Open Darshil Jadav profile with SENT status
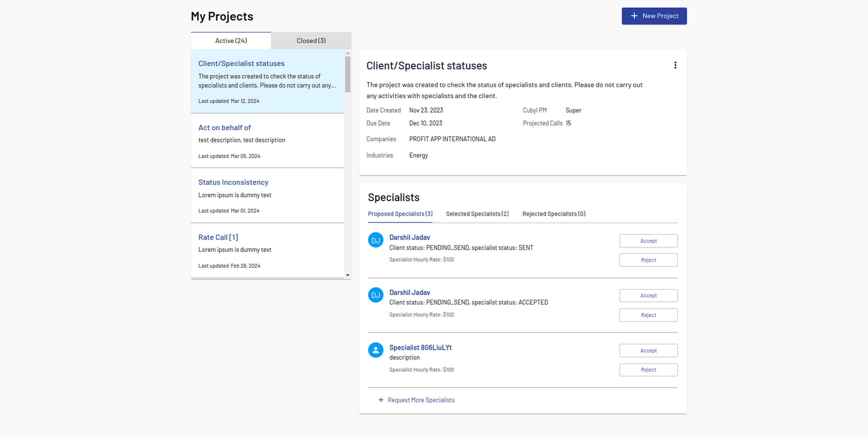 tap(409, 238)
